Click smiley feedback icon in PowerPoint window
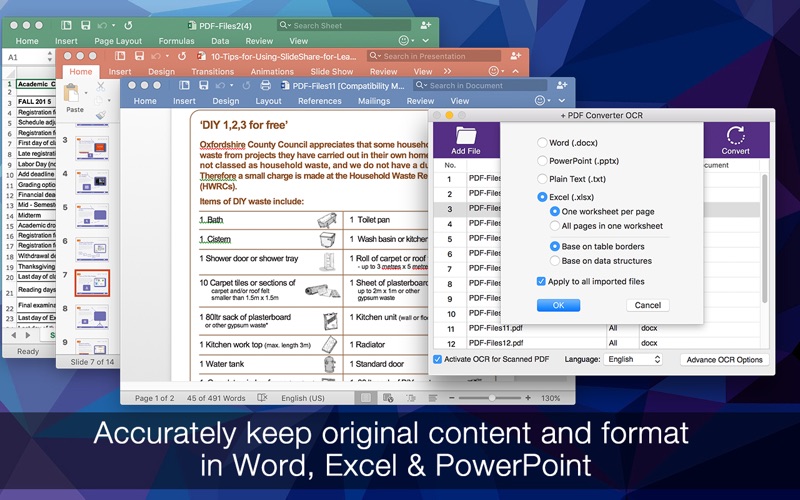Image resolution: width=800 pixels, height=500 pixels. click(493, 71)
